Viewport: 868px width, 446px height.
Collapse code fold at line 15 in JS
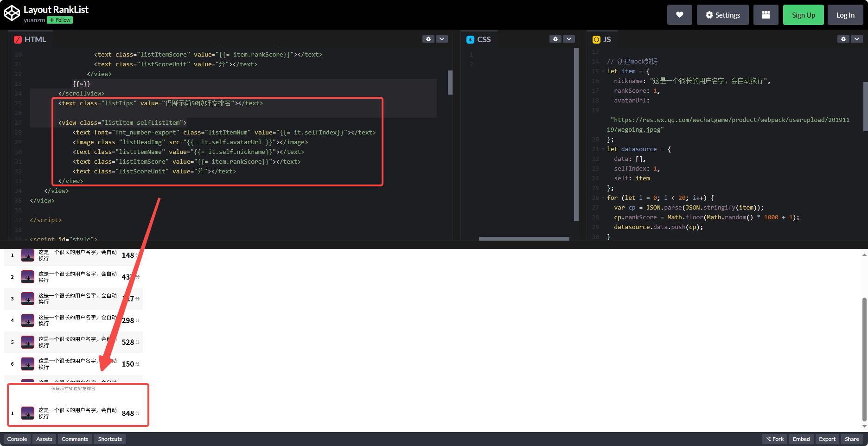(603, 71)
